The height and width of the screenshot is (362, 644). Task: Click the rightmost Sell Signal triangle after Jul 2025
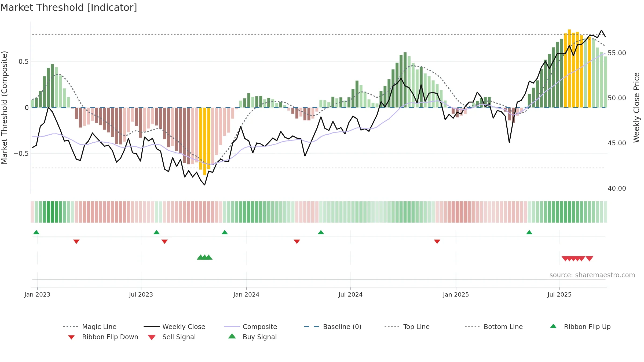click(590, 258)
